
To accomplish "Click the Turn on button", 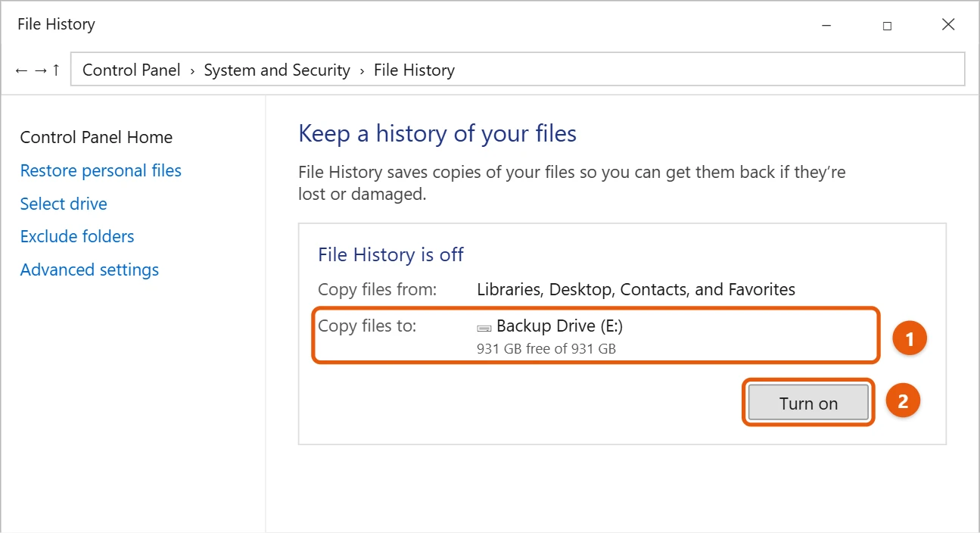I will [808, 403].
